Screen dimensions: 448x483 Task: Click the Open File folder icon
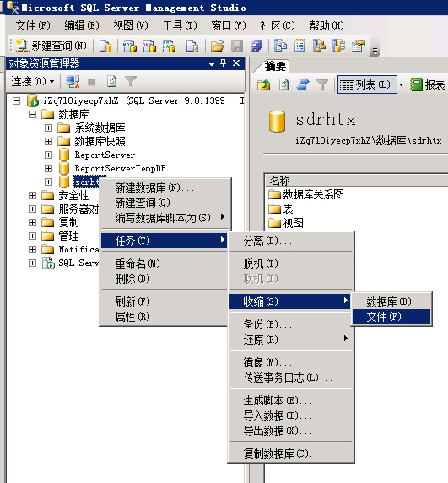[218, 46]
